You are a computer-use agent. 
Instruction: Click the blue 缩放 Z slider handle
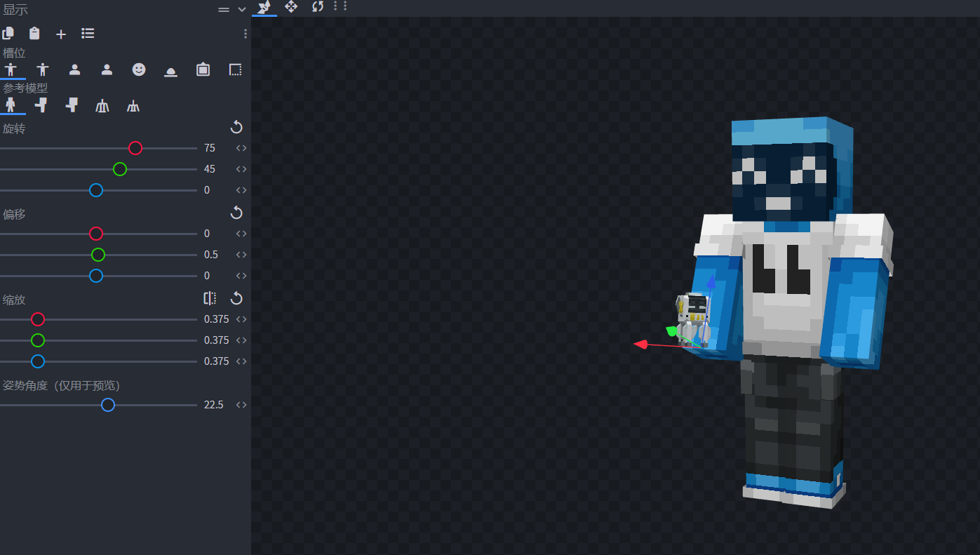[38, 361]
